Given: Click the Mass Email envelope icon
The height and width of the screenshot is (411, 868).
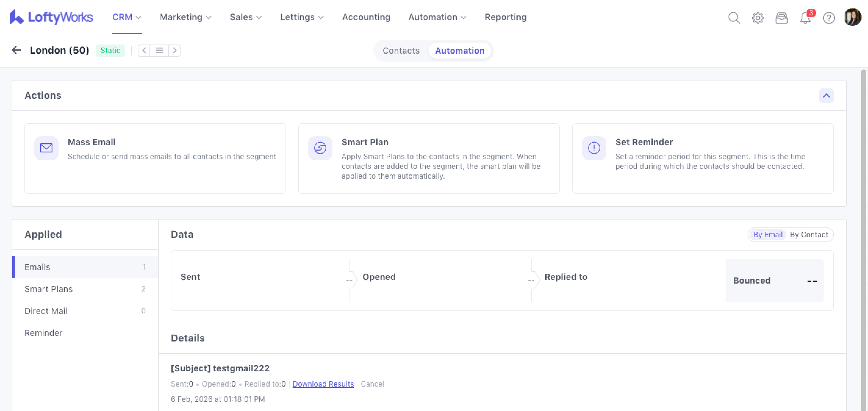Looking at the screenshot, I should point(46,148).
